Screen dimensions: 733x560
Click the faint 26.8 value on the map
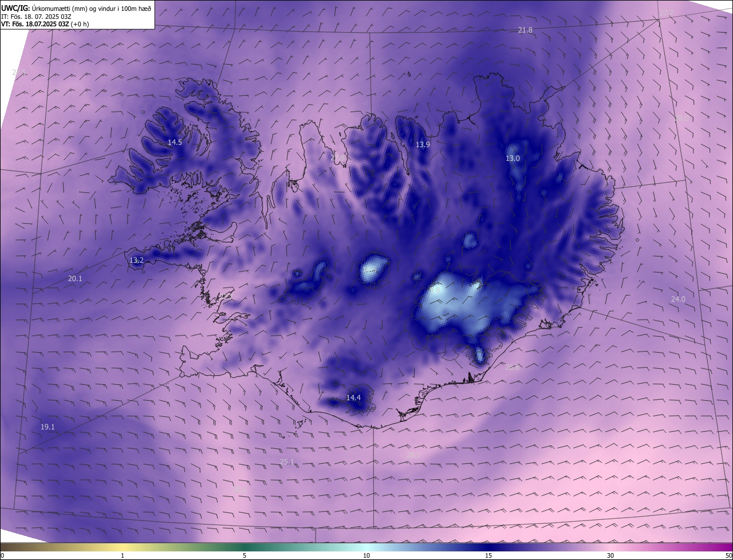512,367
